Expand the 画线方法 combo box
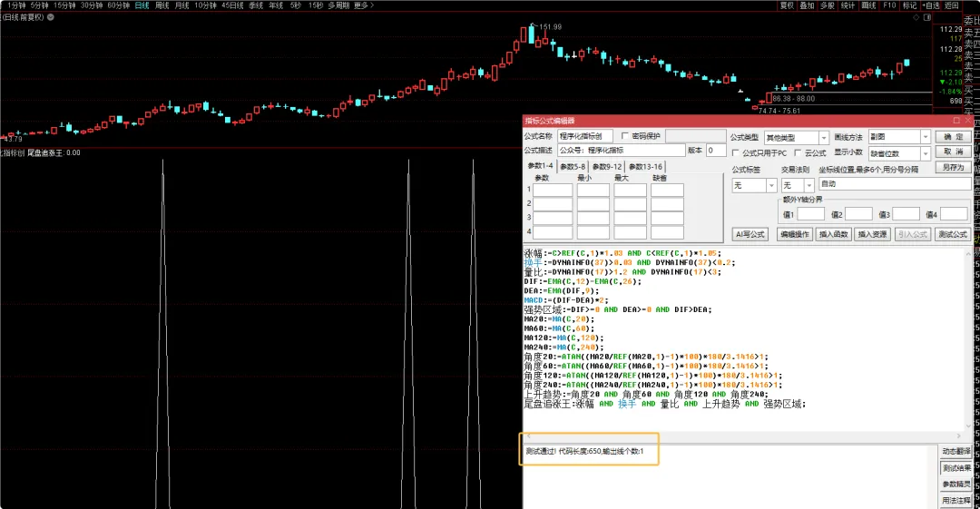This screenshot has width=980, height=509. 926,137
